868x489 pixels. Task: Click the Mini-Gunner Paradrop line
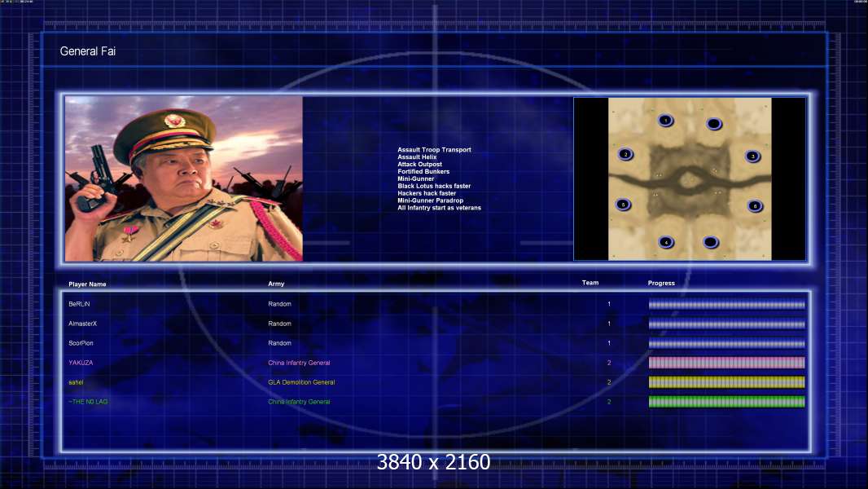coord(430,200)
